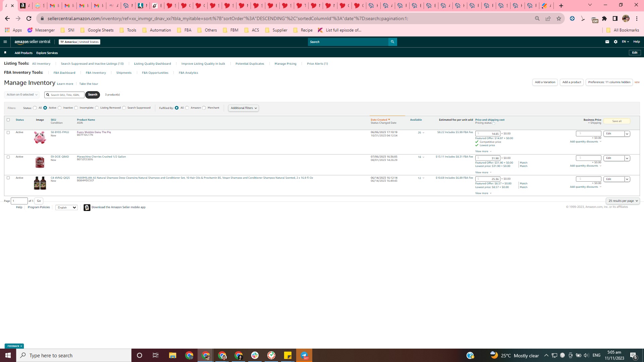Open Telegram from the taskbar

304,355
